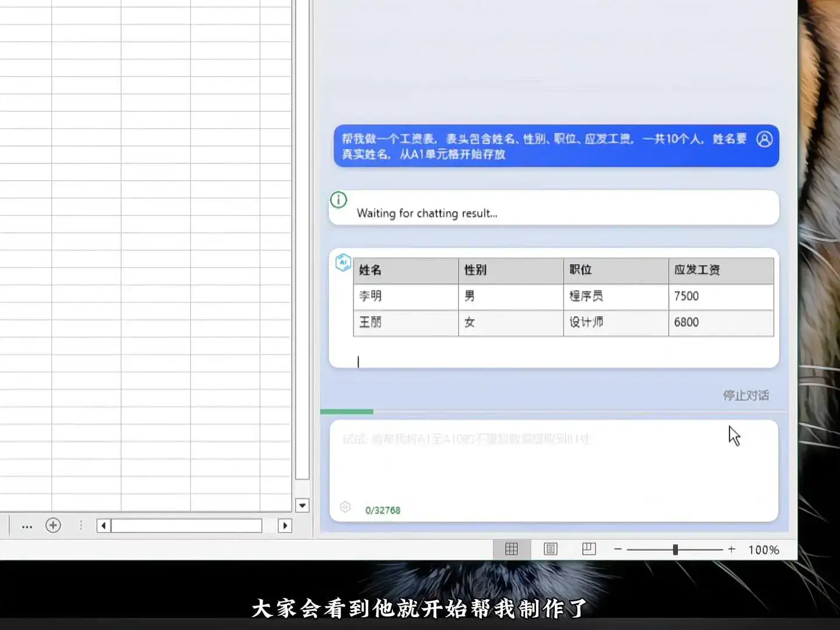Click the minus sign to zoom out
The image size is (840, 630).
pyautogui.click(x=618, y=549)
